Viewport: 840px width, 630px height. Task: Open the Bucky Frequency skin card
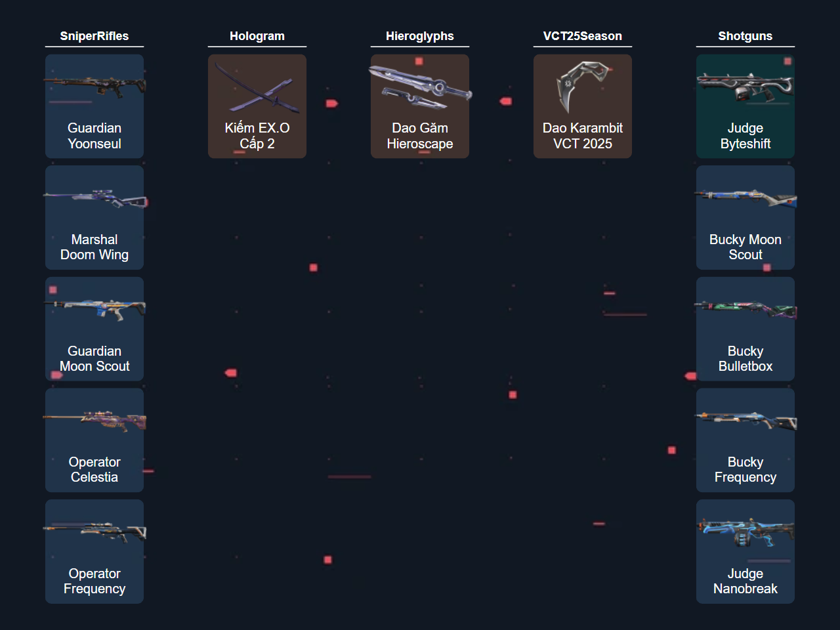point(745,440)
